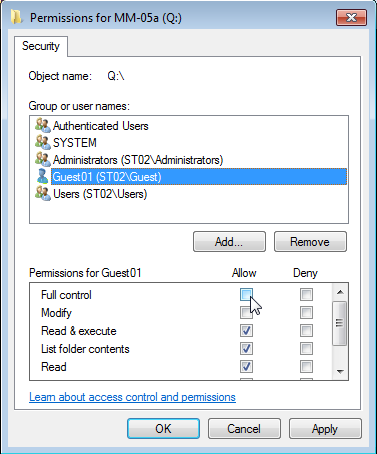Open Learn about access control link
377x454 pixels.
click(x=132, y=397)
